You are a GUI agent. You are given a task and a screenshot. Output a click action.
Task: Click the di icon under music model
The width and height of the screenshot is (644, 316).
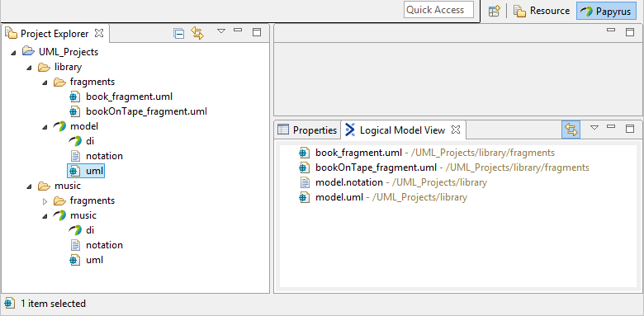pos(75,230)
